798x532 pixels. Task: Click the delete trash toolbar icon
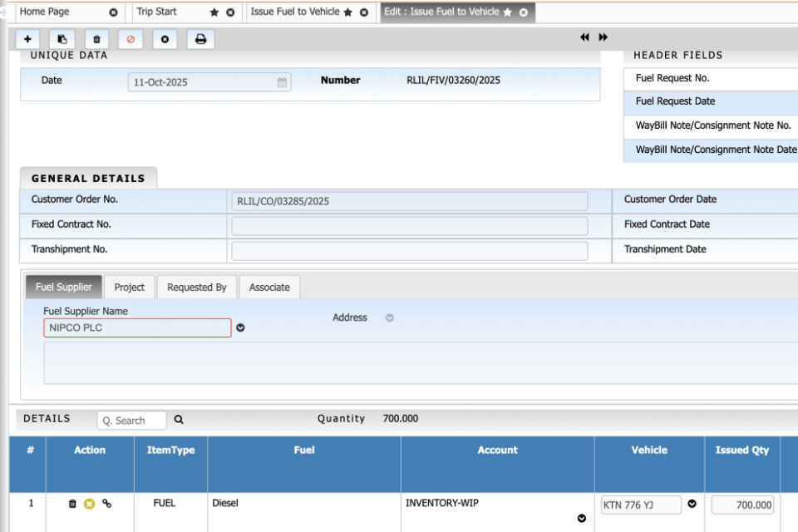pyautogui.click(x=96, y=39)
